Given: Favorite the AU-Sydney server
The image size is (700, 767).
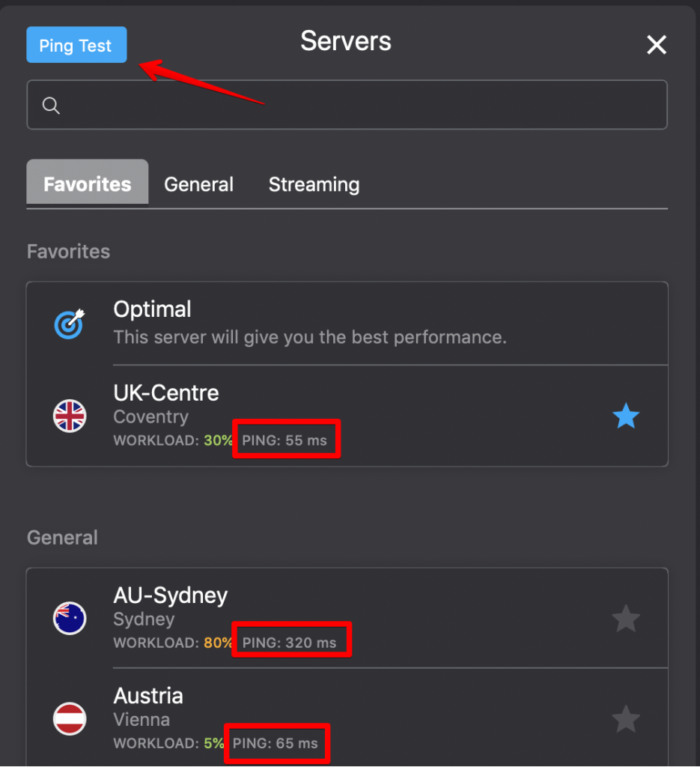Looking at the screenshot, I should [x=626, y=619].
